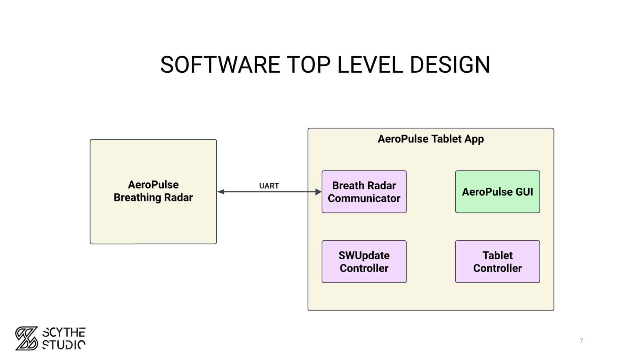Select the Breath Radar Communicator block
The height and width of the screenshot is (362, 644).
pos(364,192)
